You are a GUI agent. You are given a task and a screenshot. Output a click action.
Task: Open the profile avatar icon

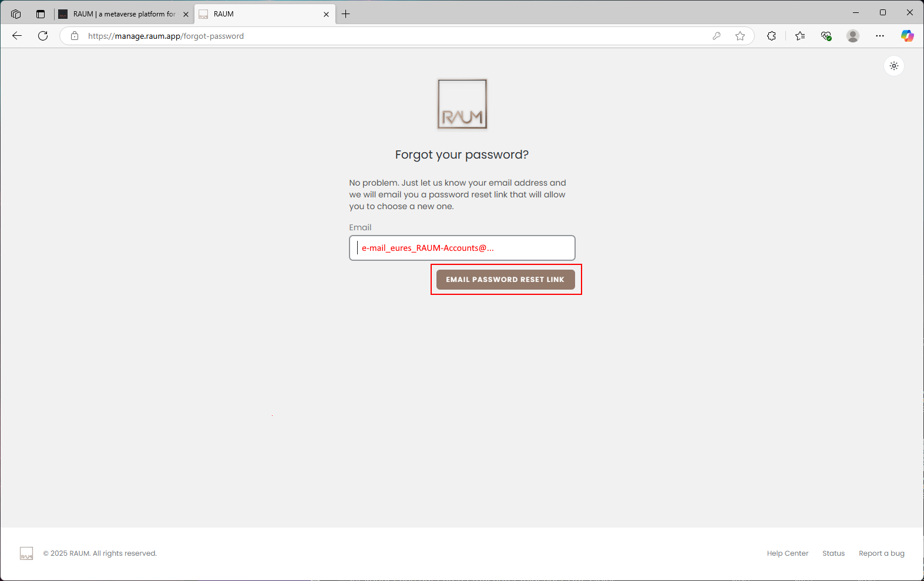(x=853, y=36)
